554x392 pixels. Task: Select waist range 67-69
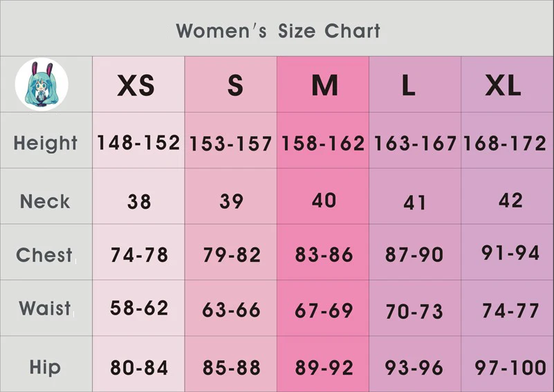point(324,311)
